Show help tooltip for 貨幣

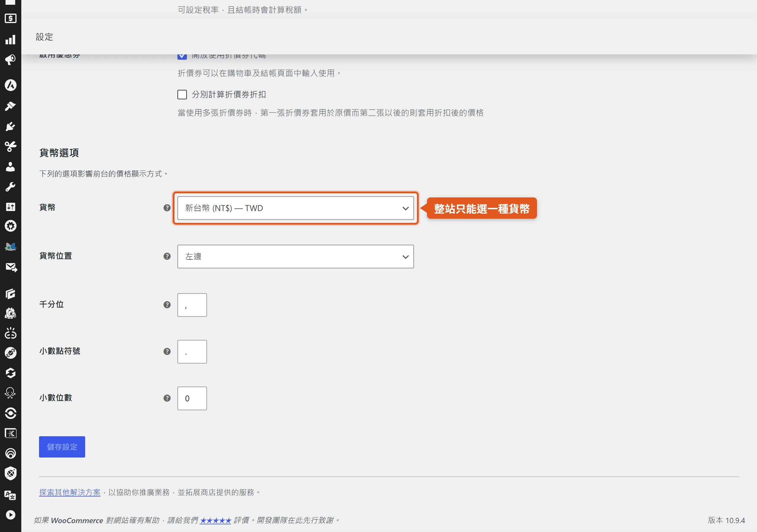click(x=167, y=208)
